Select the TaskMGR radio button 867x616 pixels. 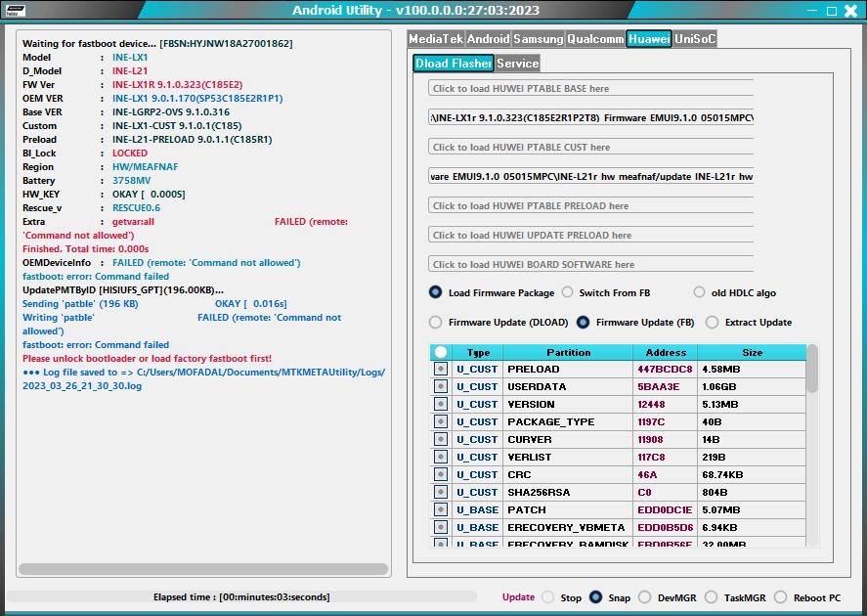(711, 597)
